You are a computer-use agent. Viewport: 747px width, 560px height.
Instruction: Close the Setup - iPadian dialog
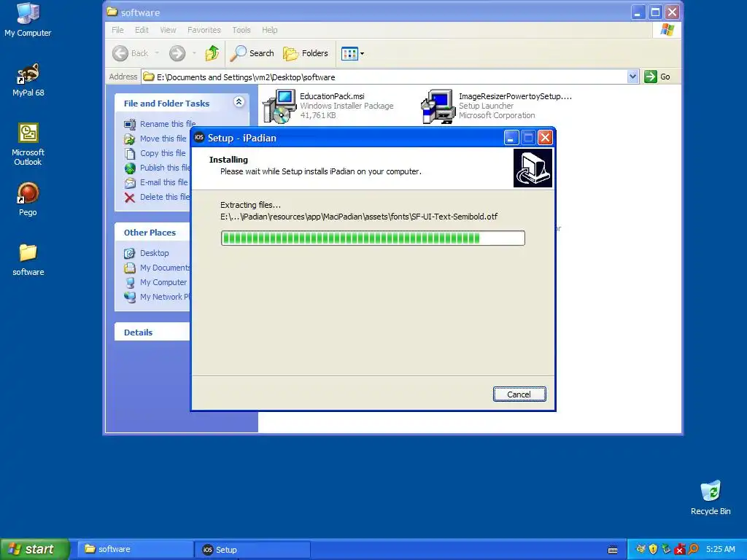(x=545, y=138)
